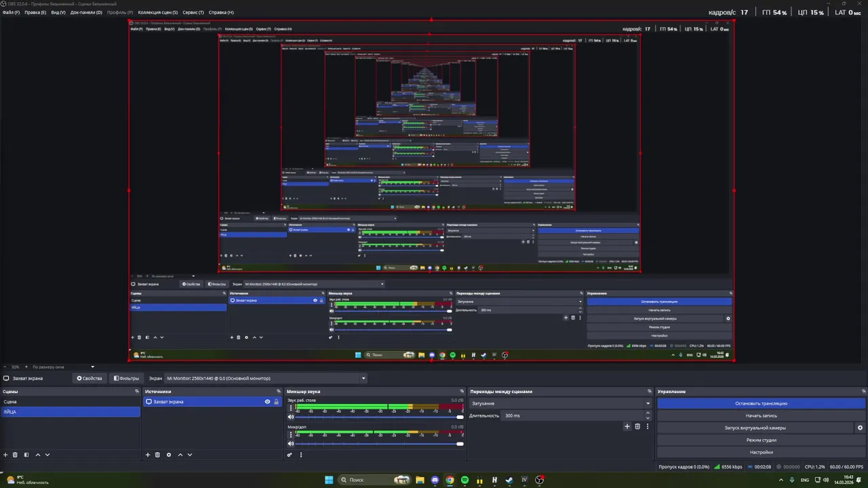Click Начать запись button
Screen dimensions: 868x488
(761, 415)
